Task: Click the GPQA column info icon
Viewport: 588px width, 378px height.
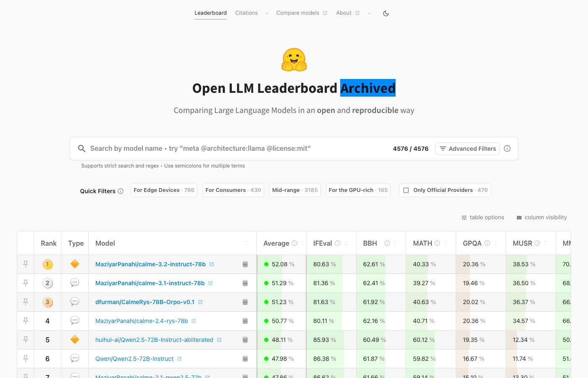Action: (487, 243)
